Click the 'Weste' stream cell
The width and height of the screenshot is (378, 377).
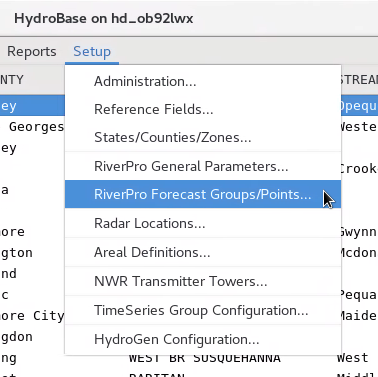[x=358, y=127]
